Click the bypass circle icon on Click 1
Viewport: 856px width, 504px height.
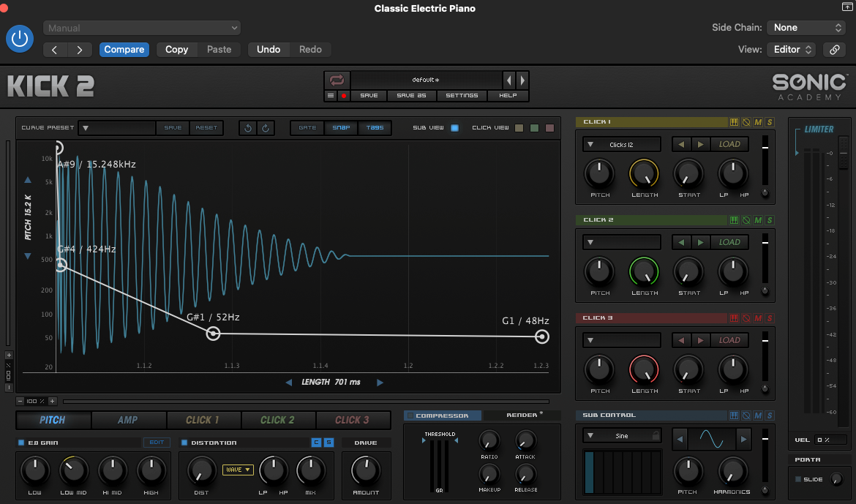pyautogui.click(x=746, y=122)
